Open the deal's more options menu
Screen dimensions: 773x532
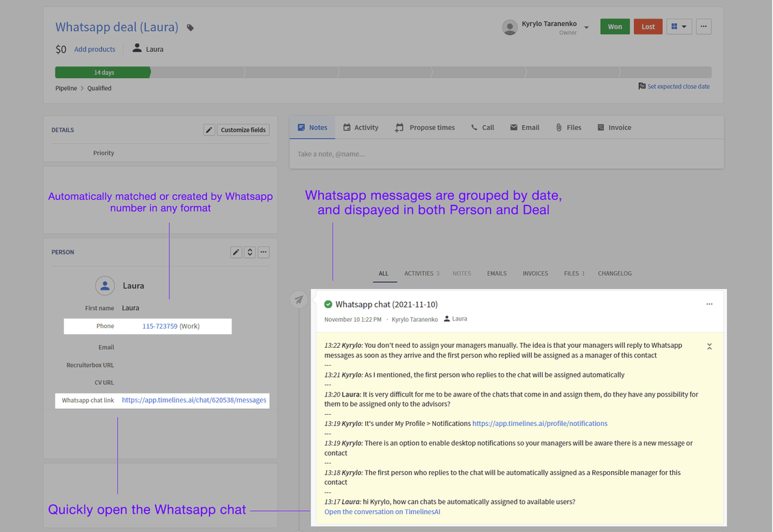click(703, 27)
